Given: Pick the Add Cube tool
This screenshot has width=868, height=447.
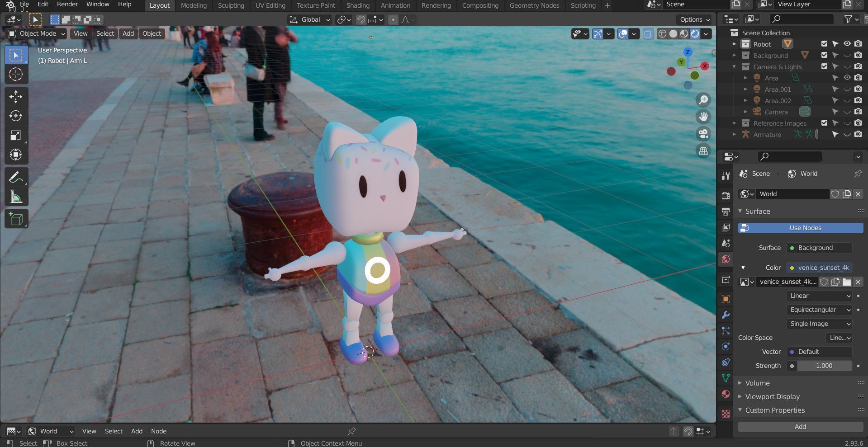Looking at the screenshot, I should point(16,219).
